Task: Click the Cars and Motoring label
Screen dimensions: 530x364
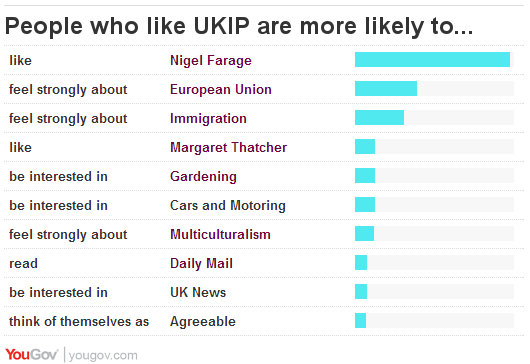Action: tap(228, 205)
